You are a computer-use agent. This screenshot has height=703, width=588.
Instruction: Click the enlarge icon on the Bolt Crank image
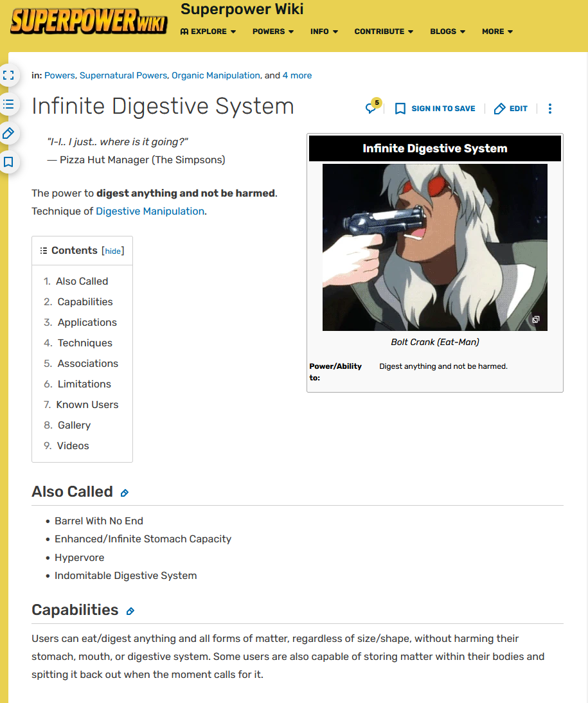(x=535, y=319)
